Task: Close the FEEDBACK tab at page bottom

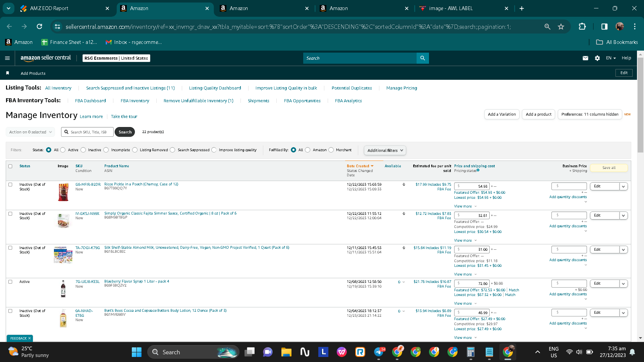Action: (x=30, y=338)
